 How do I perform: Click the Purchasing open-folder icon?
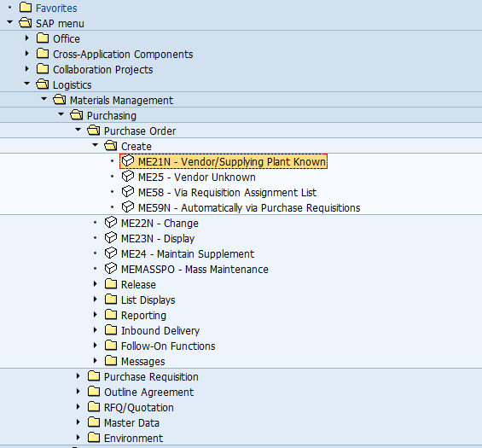[77, 115]
